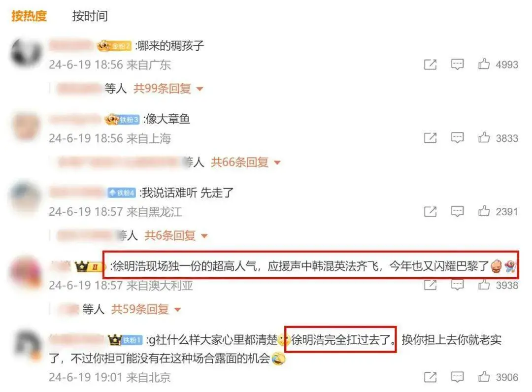This screenshot has height=392, width=532.
Task: Click the 铁粉4 badge beside username
Action: click(x=122, y=193)
